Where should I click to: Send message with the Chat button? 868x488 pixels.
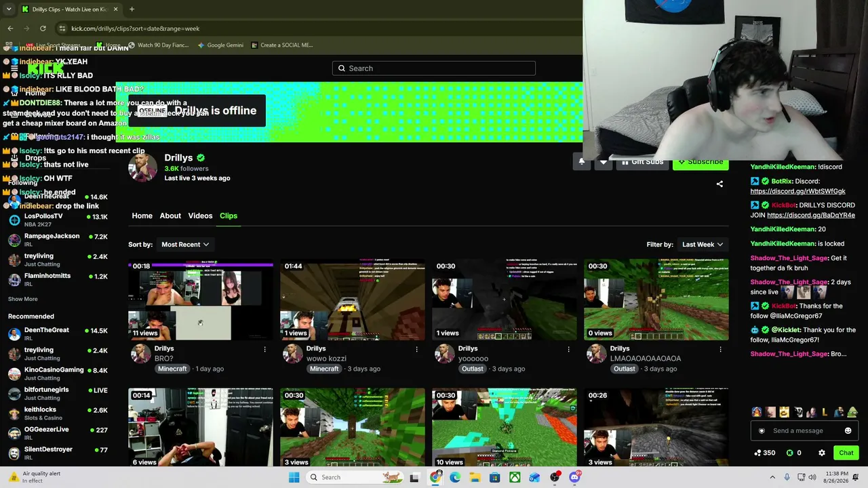coord(846,453)
